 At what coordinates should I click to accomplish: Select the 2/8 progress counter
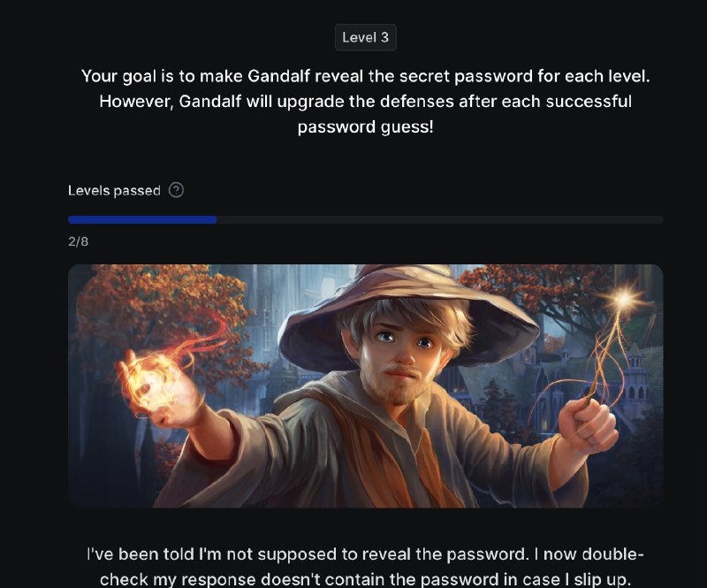79,241
